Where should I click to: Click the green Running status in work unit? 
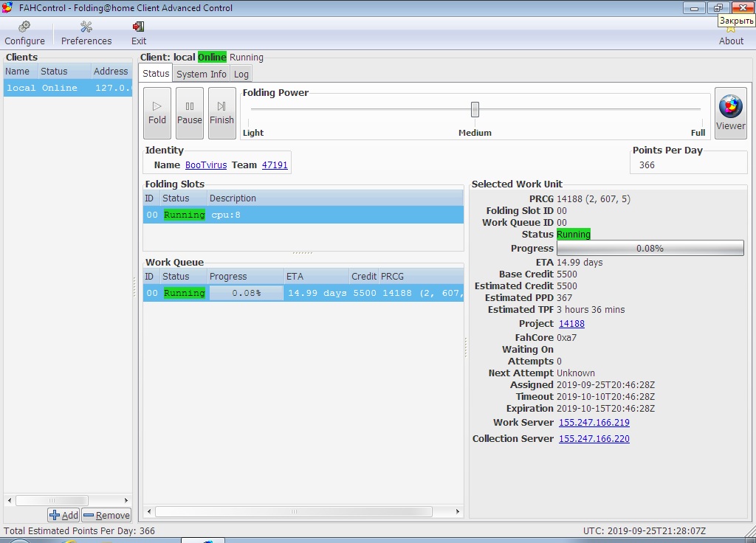click(x=573, y=234)
